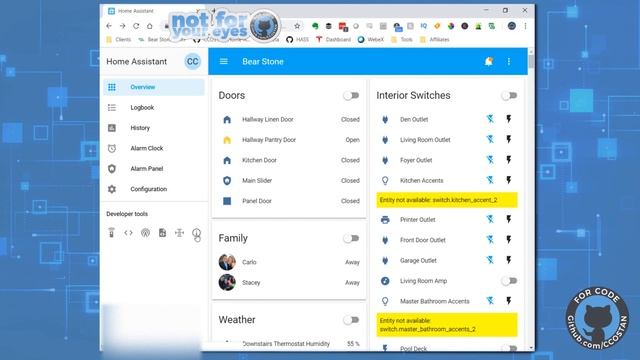
Task: Open Info developer tool icon
Action: pos(196,233)
